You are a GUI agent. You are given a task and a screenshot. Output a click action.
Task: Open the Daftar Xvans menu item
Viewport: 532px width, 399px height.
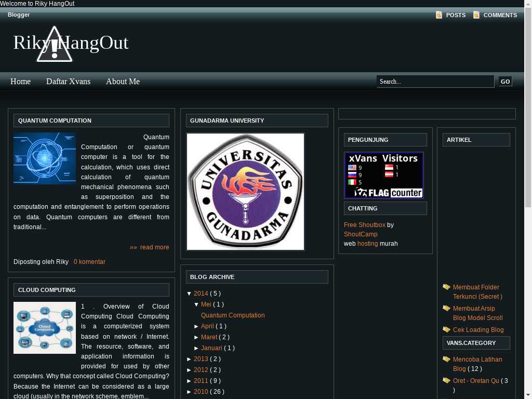[x=68, y=82]
